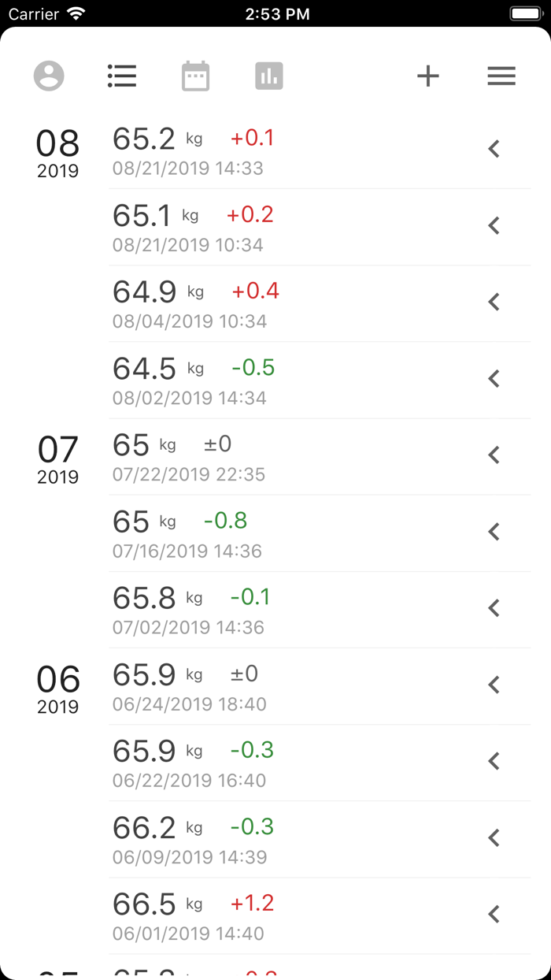
Task: Open the user profile icon
Action: [x=49, y=76]
